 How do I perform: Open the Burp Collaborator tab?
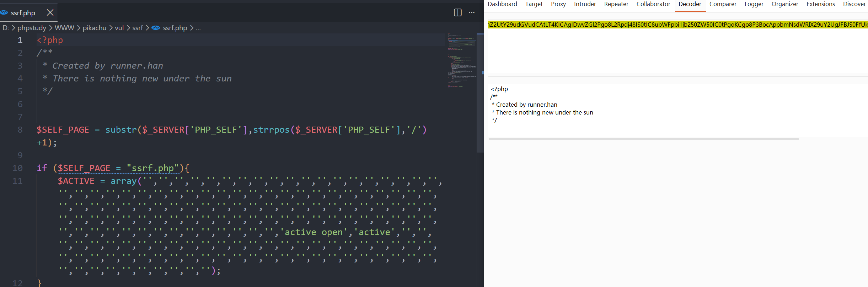click(x=653, y=4)
